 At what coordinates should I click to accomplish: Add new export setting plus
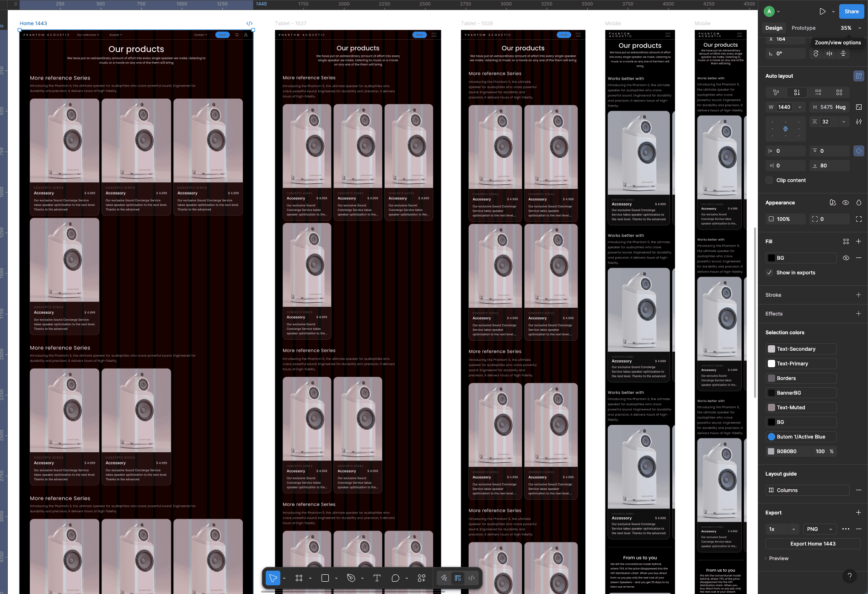click(x=858, y=513)
